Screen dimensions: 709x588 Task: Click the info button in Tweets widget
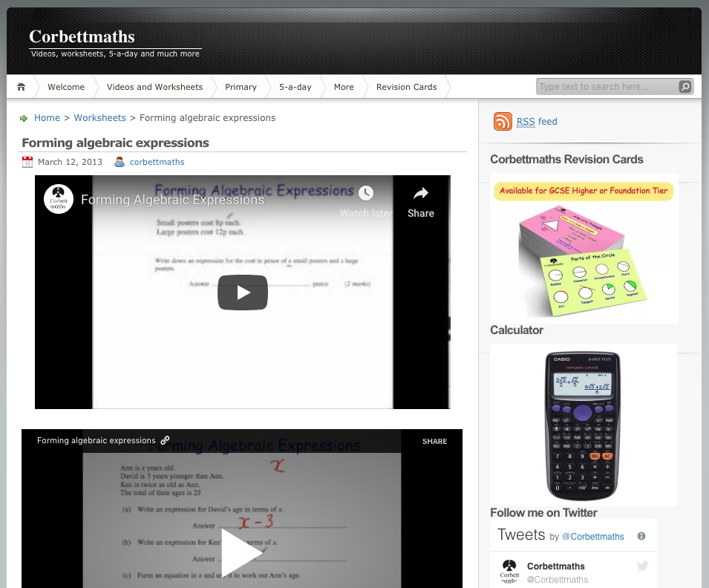pos(641,535)
